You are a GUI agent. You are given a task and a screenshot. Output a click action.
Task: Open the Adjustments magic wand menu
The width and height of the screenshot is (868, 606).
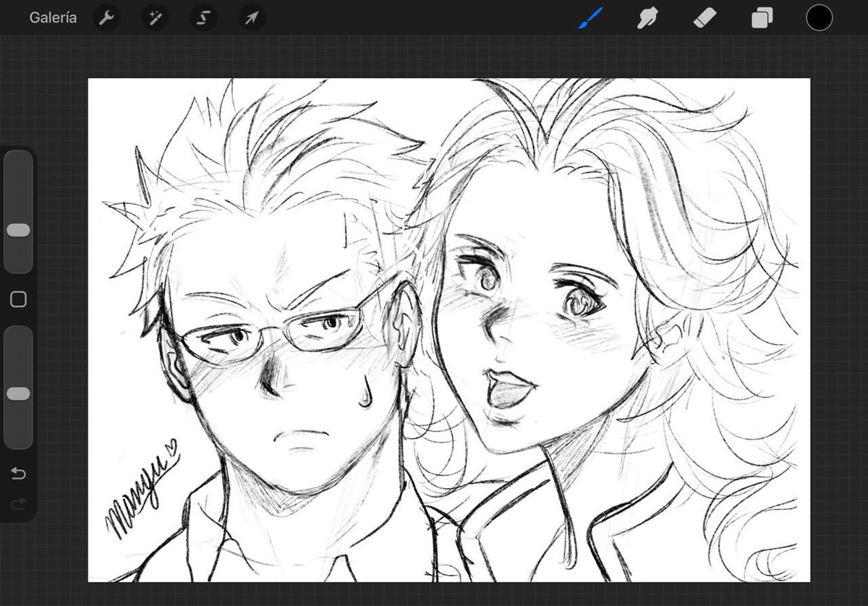click(155, 18)
